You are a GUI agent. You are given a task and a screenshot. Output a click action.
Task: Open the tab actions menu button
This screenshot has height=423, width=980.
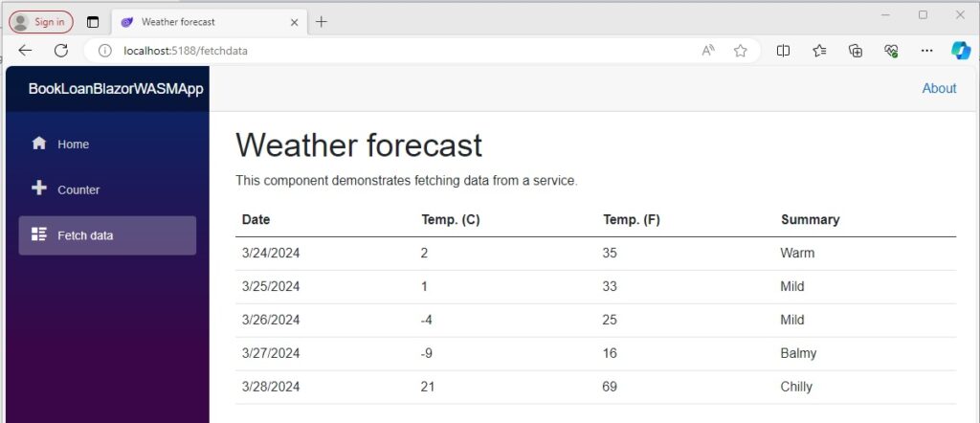pos(93,21)
